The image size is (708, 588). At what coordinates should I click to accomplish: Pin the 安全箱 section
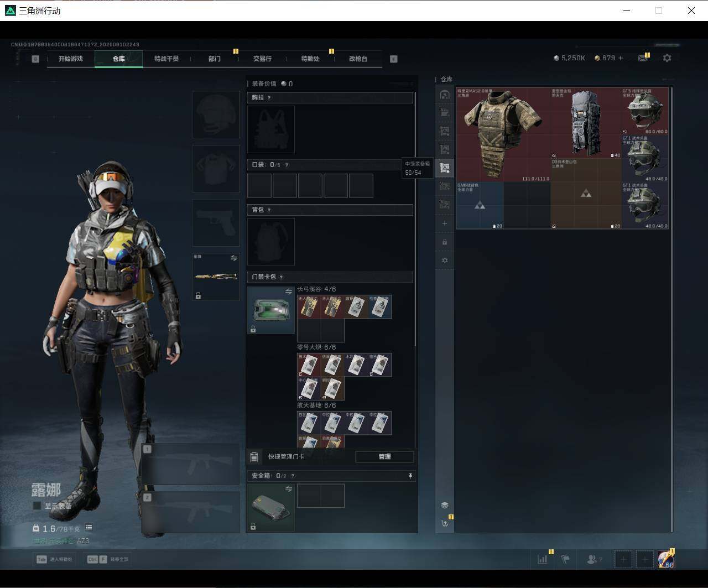coord(410,476)
